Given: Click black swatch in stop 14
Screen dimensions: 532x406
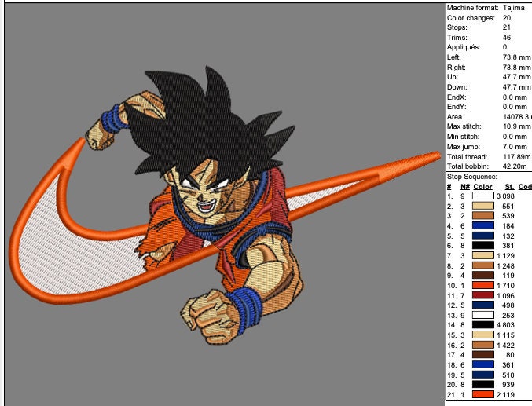Looking at the screenshot, I should tap(483, 325).
